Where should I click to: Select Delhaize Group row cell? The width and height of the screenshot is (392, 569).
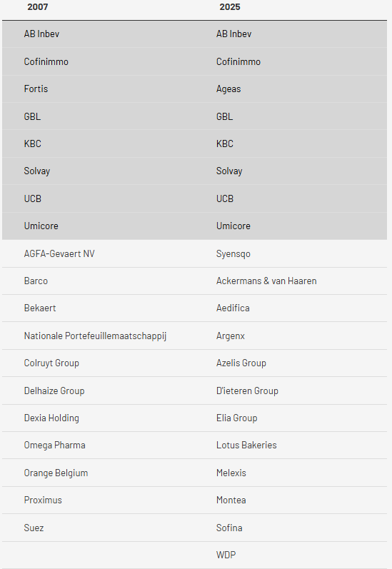pos(54,391)
